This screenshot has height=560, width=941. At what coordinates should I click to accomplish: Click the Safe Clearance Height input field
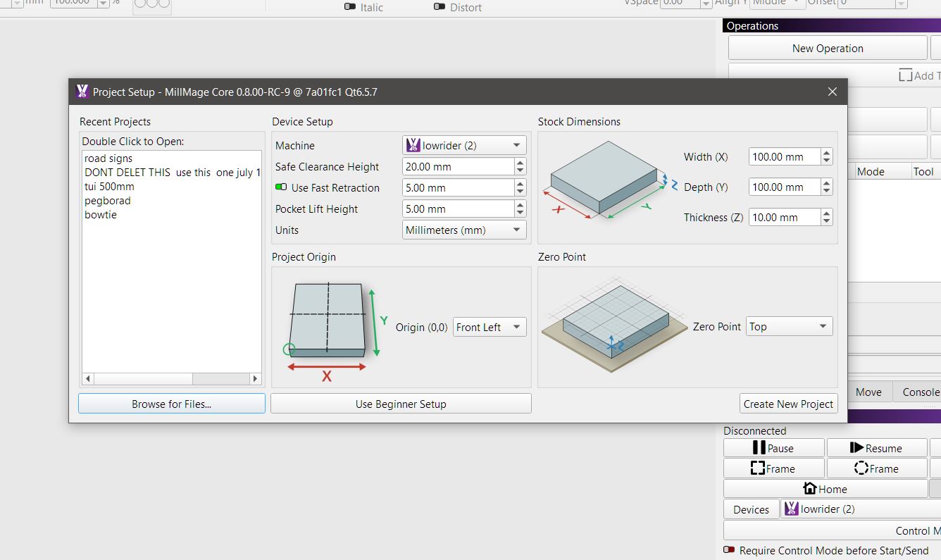(x=458, y=167)
